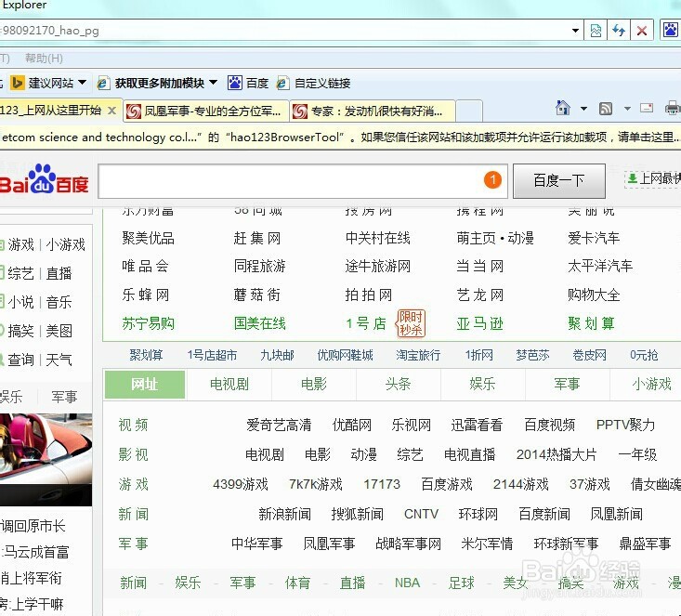Click the red stop loading icon
The width and height of the screenshot is (681, 616).
pyautogui.click(x=641, y=31)
